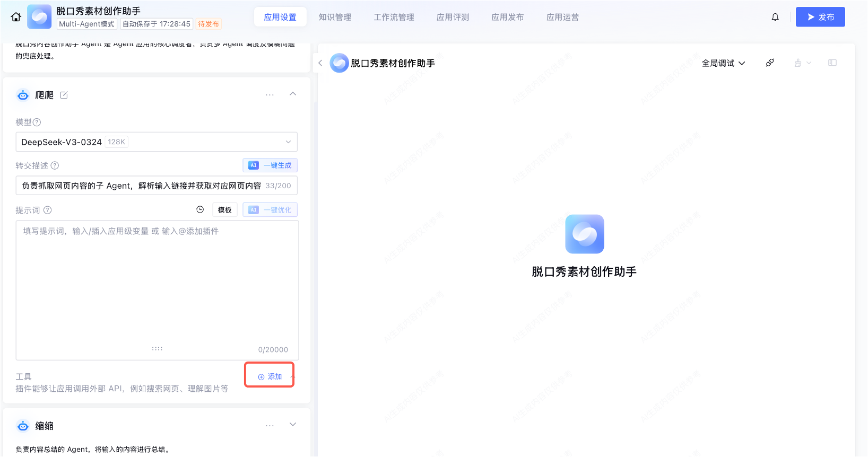Toggle the side panel layout icon

click(x=832, y=63)
